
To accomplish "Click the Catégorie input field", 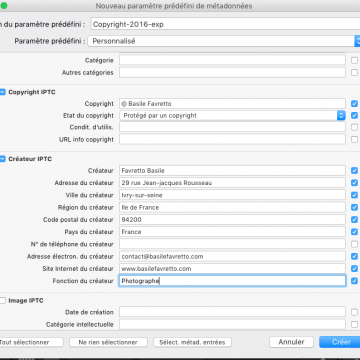I will [232, 60].
